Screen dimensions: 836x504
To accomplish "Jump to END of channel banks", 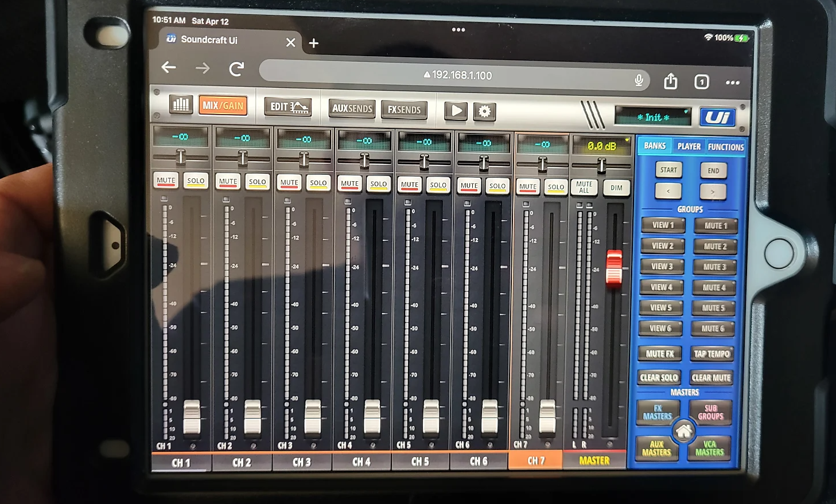I will (713, 171).
